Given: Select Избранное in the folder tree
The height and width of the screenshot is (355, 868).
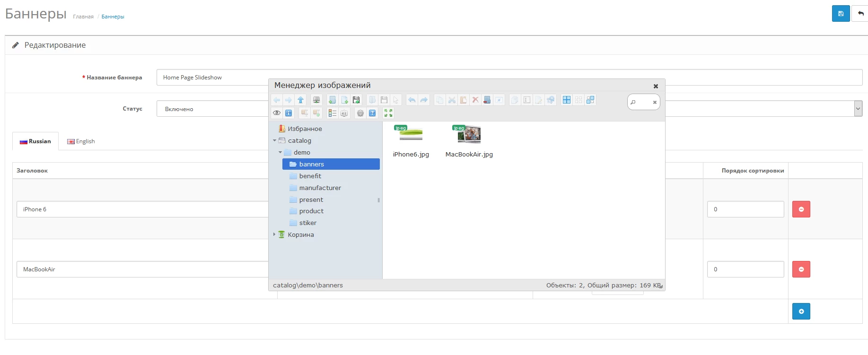Looking at the screenshot, I should (x=305, y=129).
